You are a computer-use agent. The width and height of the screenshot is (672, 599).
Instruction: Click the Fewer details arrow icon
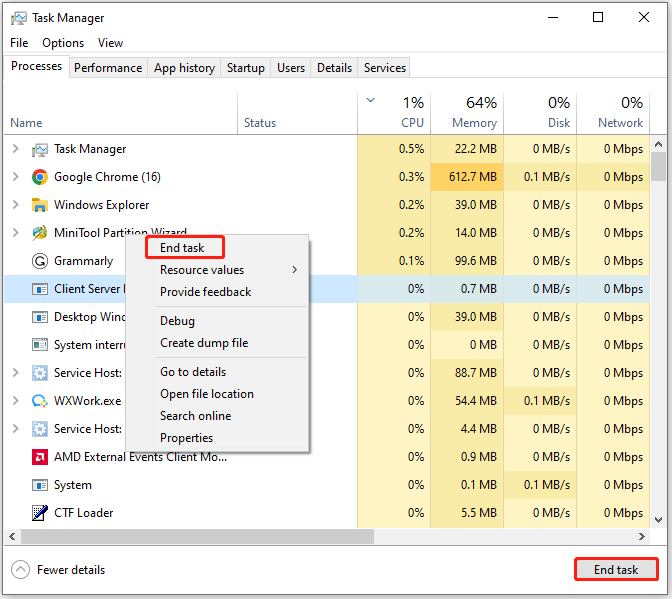(20, 570)
